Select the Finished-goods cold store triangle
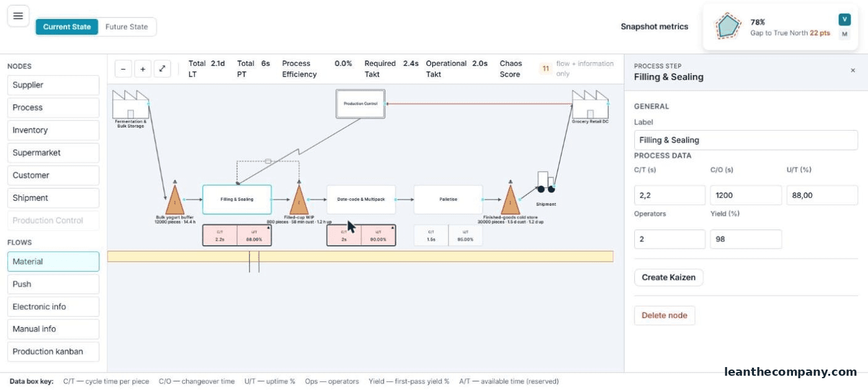The image size is (868, 390). coord(510,200)
